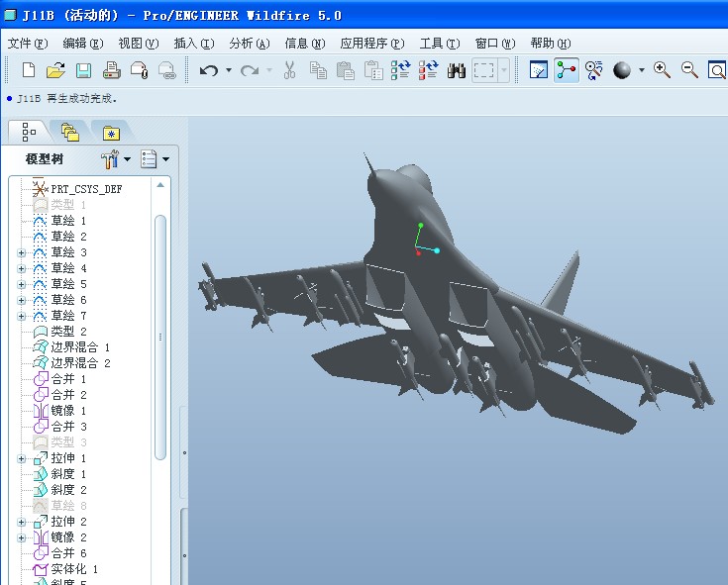The width and height of the screenshot is (728, 585).
Task: Print the model with printer icon
Action: click(111, 70)
